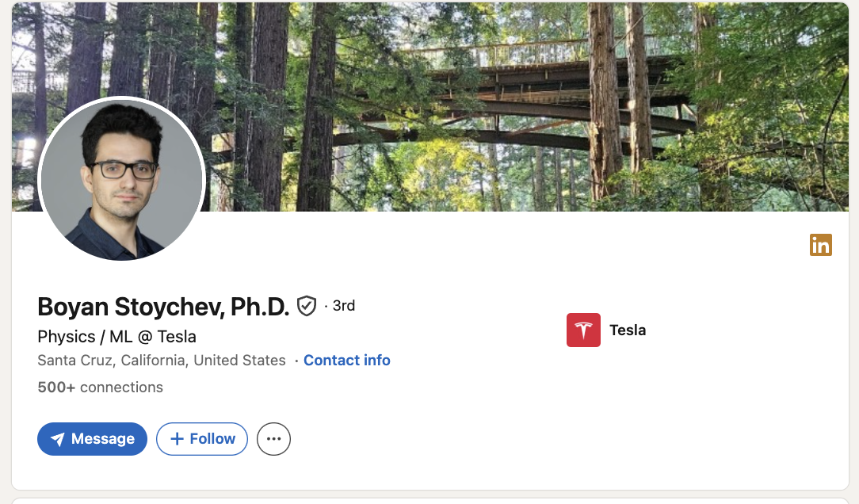The height and width of the screenshot is (504, 859).
Task: Open Boyan Stoychev's profile photo
Action: (121, 180)
